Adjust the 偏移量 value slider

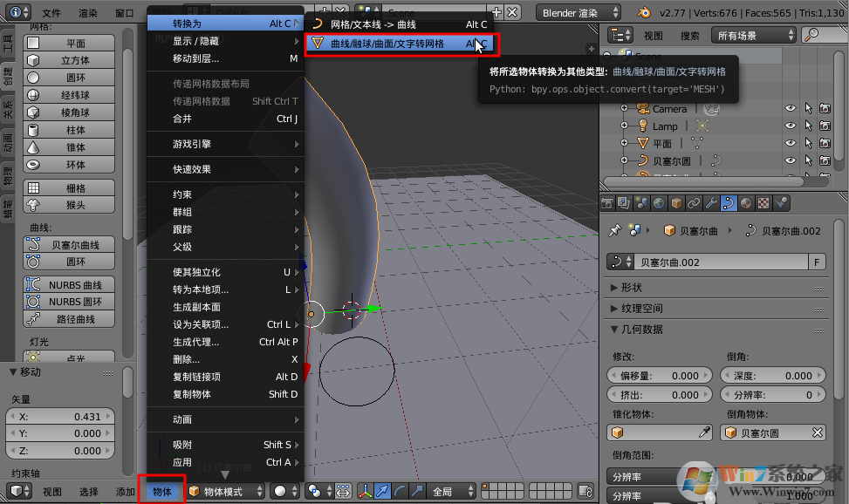pos(659,375)
